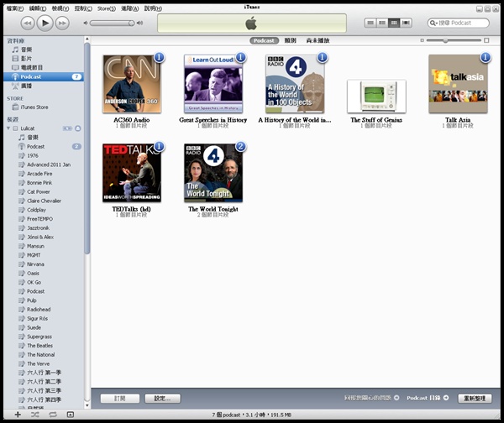The image size is (504, 423).
Task: Switch to list view icon
Action: point(370,23)
